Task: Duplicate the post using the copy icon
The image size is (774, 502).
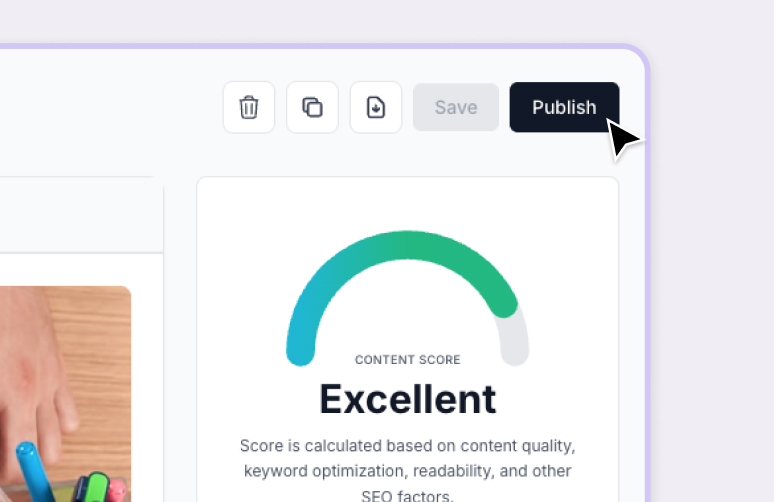Action: pos(312,107)
